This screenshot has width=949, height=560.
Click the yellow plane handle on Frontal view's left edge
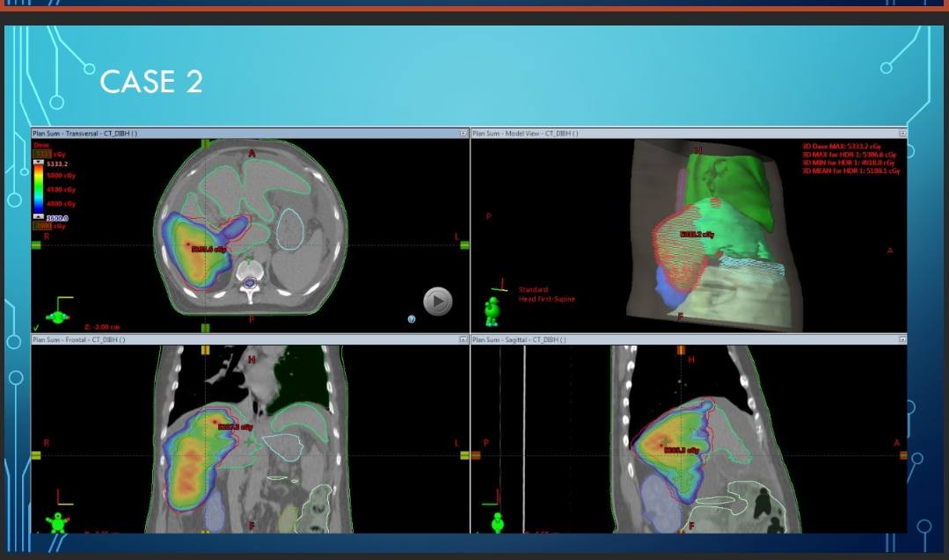pyautogui.click(x=36, y=455)
